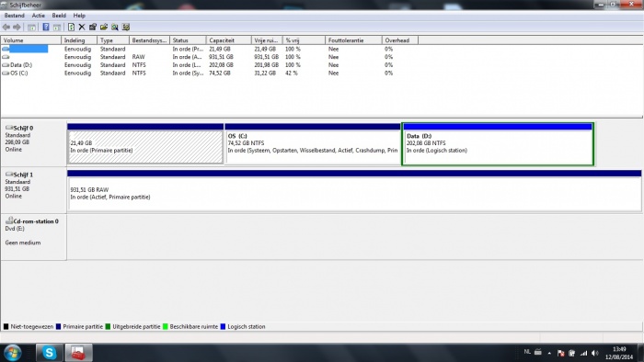Open the clock showing 12/08/2014
Viewport: 644px width, 362px height.
[x=619, y=353]
